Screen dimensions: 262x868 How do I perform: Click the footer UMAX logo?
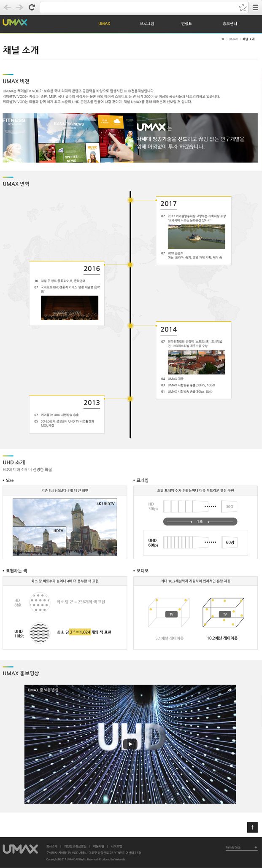pyautogui.click(x=20, y=849)
